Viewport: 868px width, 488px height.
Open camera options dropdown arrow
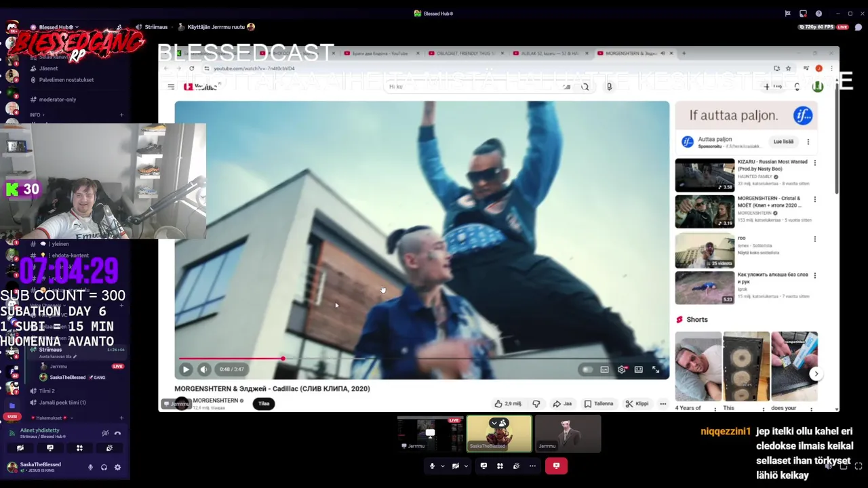[465, 466]
